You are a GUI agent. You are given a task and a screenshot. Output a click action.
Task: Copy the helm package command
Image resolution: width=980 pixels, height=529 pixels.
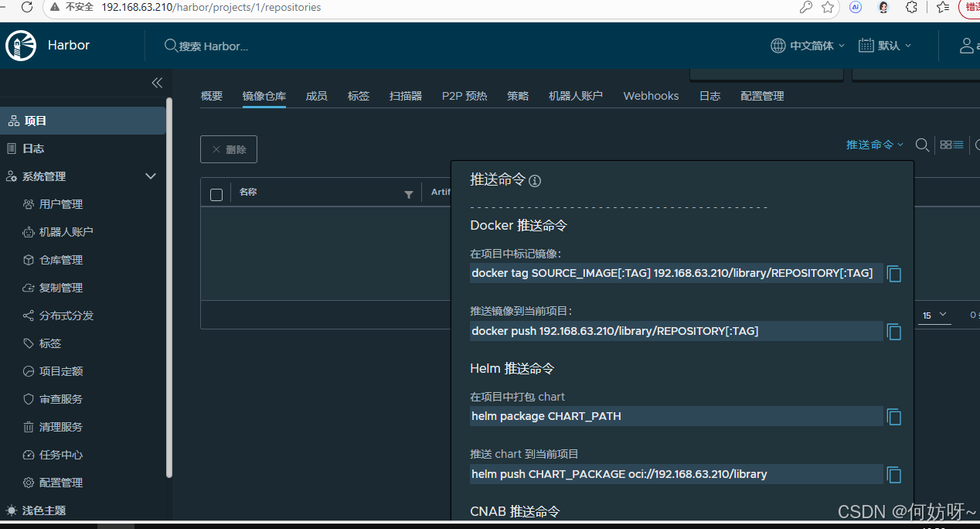point(894,417)
